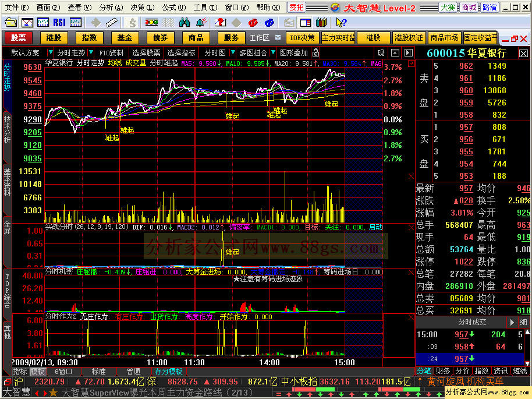Select the 指数 market tab

coord(89,38)
